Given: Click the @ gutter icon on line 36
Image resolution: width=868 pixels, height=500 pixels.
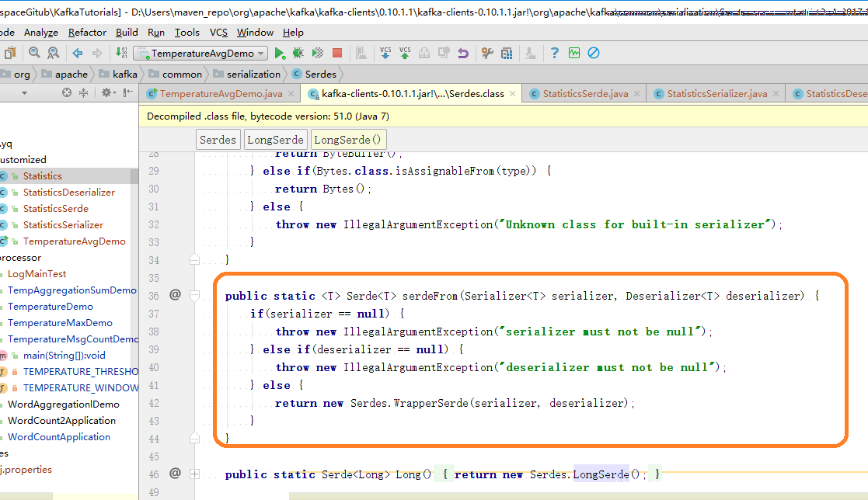Looking at the screenshot, I should (x=175, y=294).
